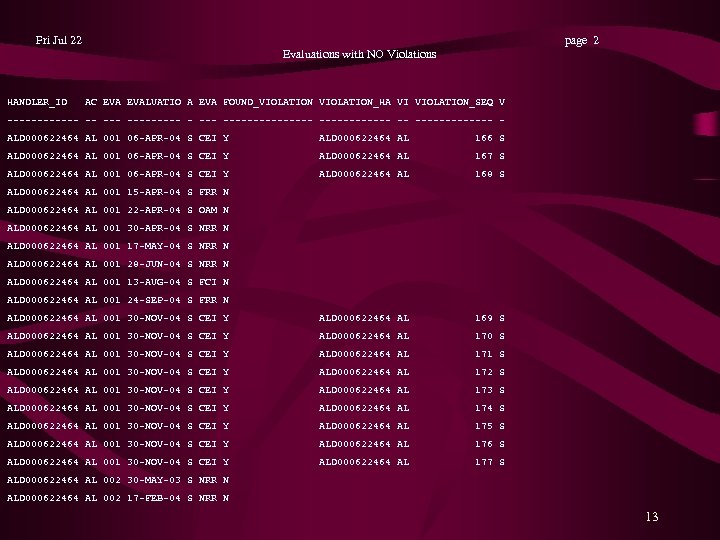The width and height of the screenshot is (720, 540).
Task: Click the date "24-SEP-04"
Action: tap(154, 300)
